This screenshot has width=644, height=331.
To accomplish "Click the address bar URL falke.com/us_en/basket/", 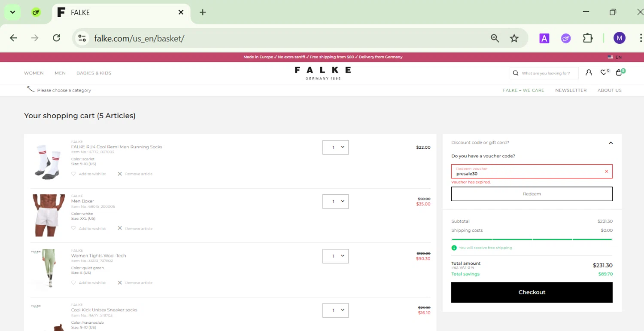I will (x=139, y=38).
